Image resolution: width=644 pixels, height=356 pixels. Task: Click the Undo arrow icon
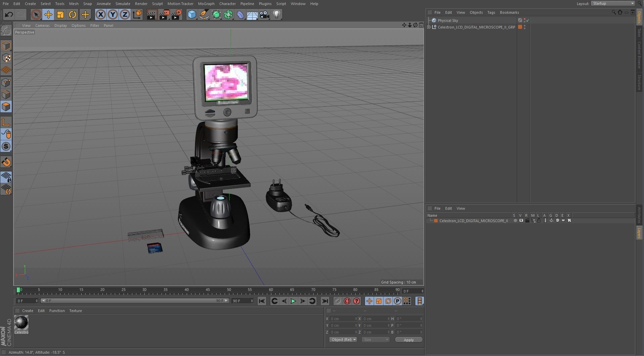tap(9, 14)
